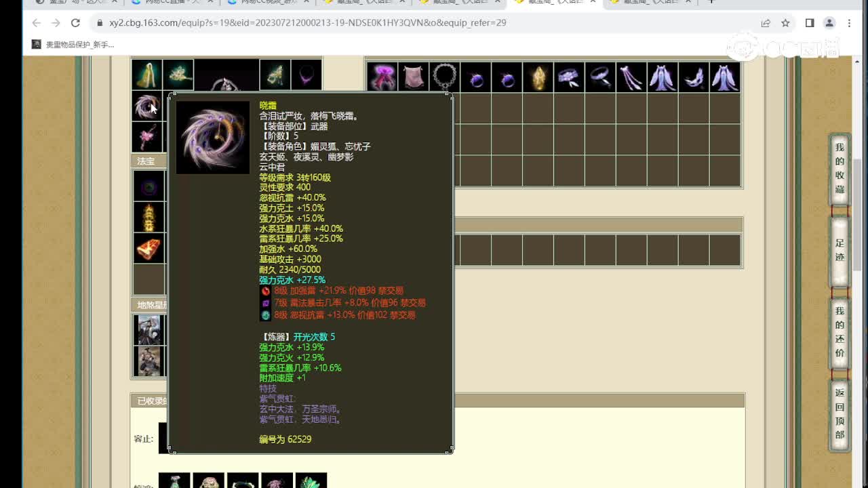Open the Chrome profile avatar
Image resolution: width=868 pixels, height=488 pixels.
(829, 23)
